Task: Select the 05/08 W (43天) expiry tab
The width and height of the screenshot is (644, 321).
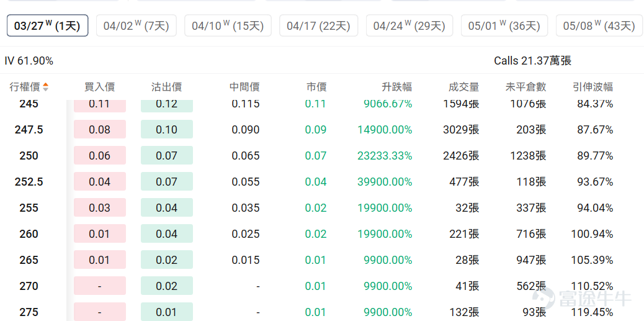Action: [x=599, y=25]
